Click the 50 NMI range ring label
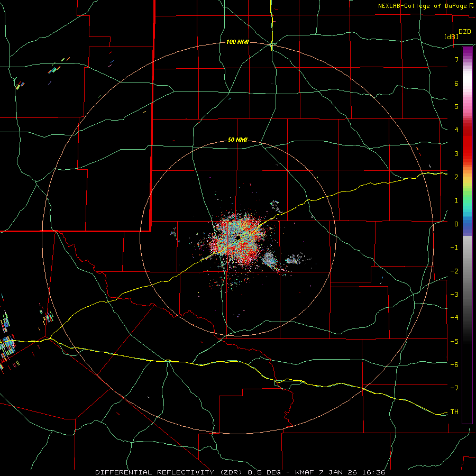The width and height of the screenshot is (476, 476). 237,140
